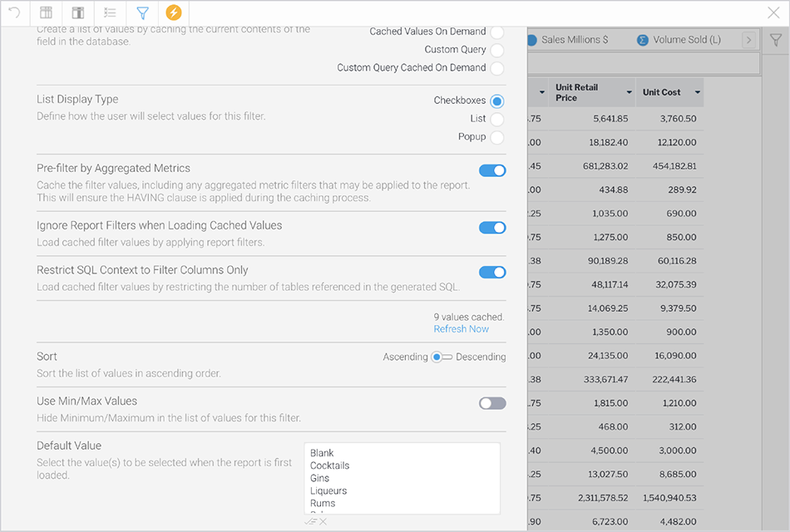The image size is (790, 532).
Task: Click the undo arrow icon
Action: pos(14,12)
